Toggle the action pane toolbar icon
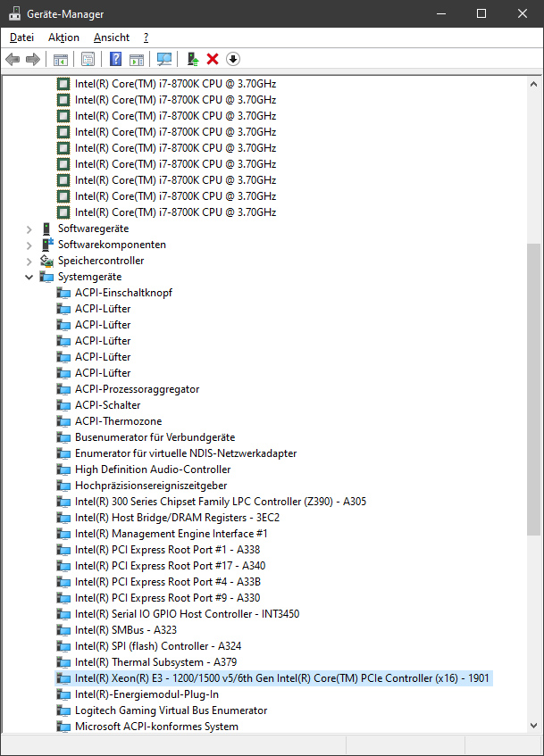 (137, 59)
